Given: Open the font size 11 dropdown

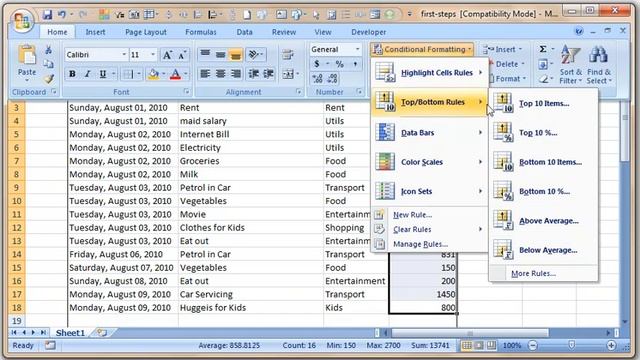Looking at the screenshot, I should point(153,54).
